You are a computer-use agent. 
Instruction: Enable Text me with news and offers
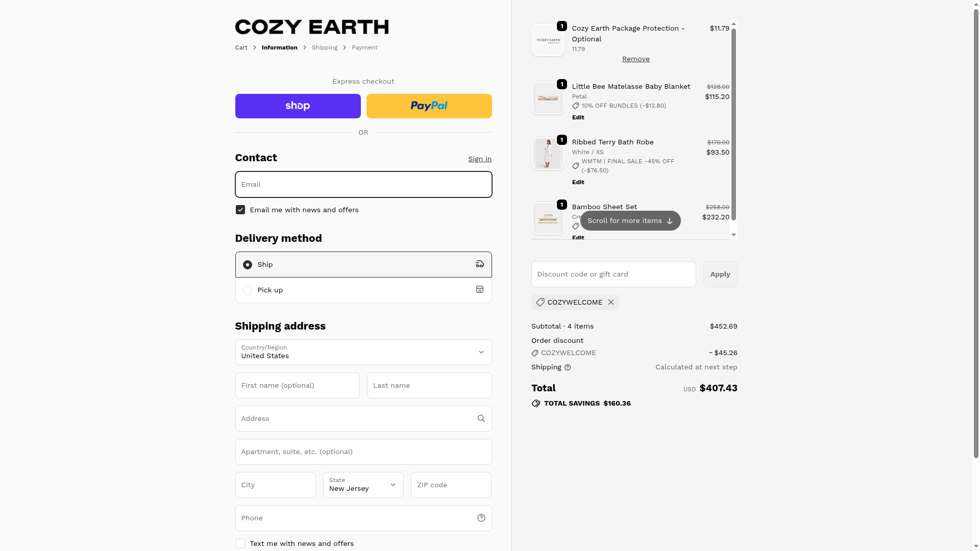[x=240, y=543]
